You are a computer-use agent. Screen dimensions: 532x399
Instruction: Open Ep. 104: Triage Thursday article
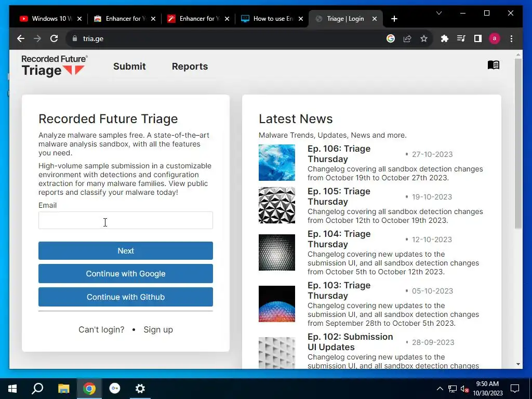coord(339,239)
